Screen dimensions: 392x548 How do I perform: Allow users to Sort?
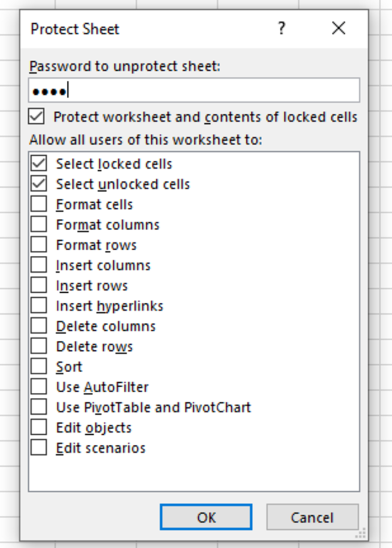(x=39, y=367)
